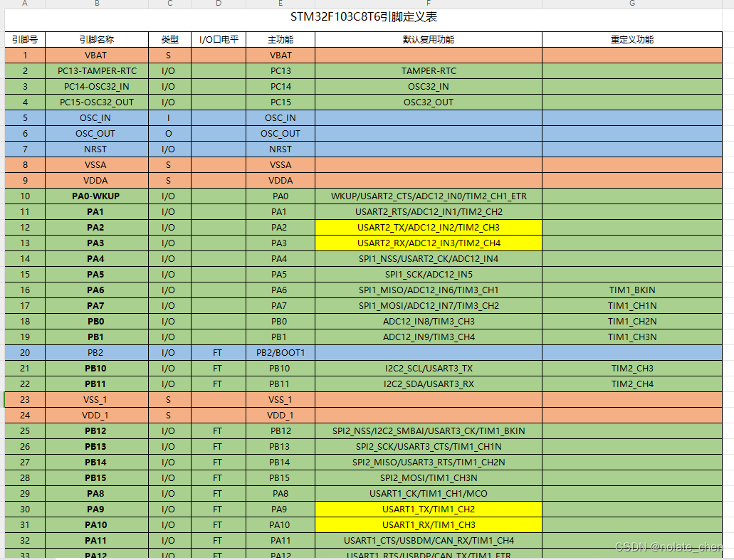Select the SPI2_NSS/I2C2_SMBAI/USART3_CK/TIM1_BKIN cell
The width and height of the screenshot is (734, 560).
coord(429,431)
